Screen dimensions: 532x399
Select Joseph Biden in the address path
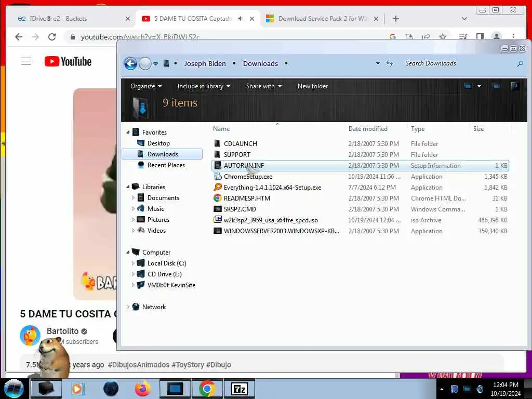point(205,63)
